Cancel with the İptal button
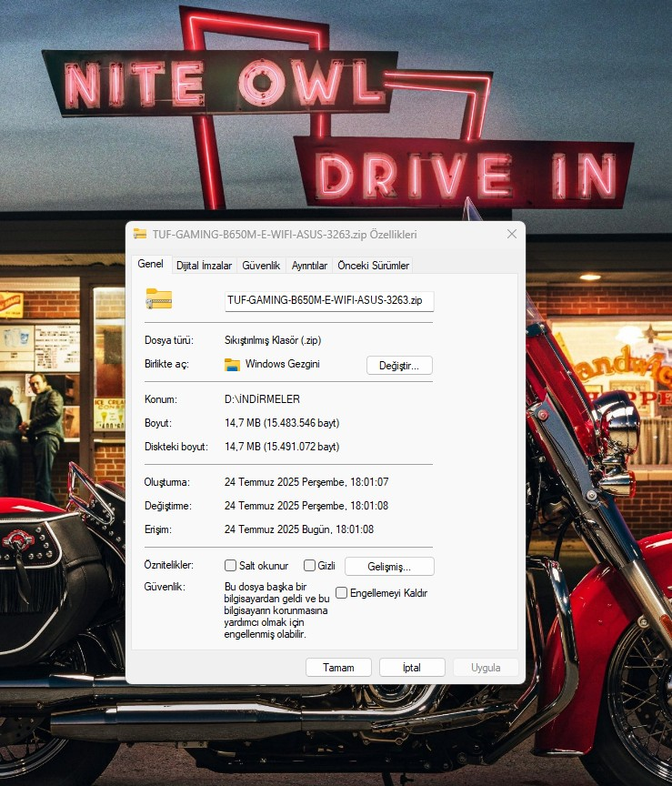This screenshot has height=786, width=672. 412,668
